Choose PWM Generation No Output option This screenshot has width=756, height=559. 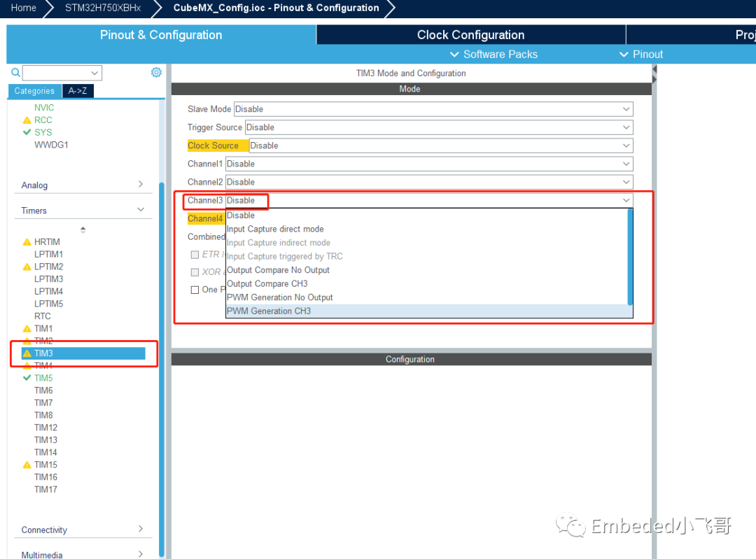click(427, 298)
